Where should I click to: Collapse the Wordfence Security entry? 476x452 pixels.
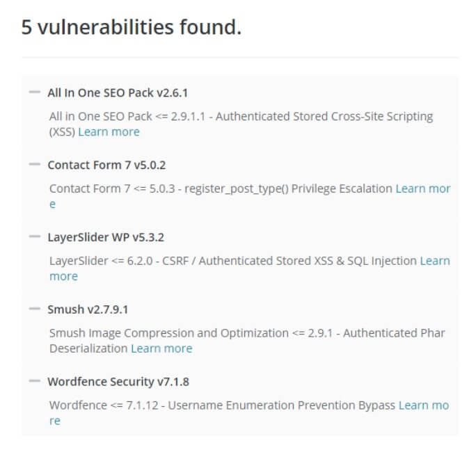pyautogui.click(x=35, y=380)
